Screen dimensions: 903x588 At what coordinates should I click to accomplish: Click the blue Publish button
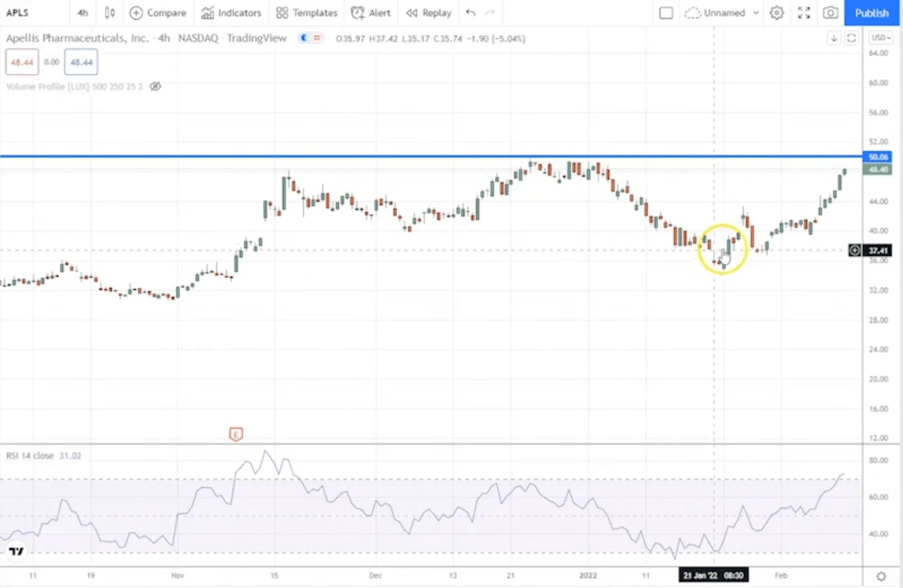871,13
